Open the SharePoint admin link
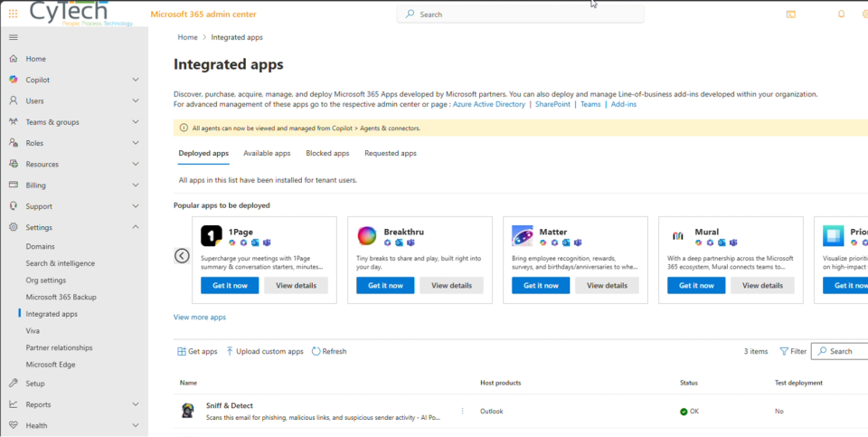The height and width of the screenshot is (437, 868). [552, 104]
